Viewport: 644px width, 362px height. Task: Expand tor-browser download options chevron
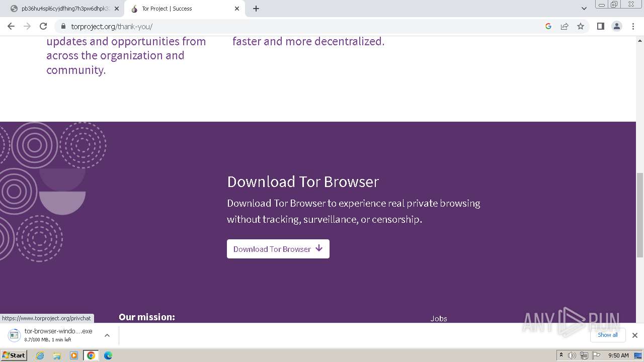tap(107, 335)
